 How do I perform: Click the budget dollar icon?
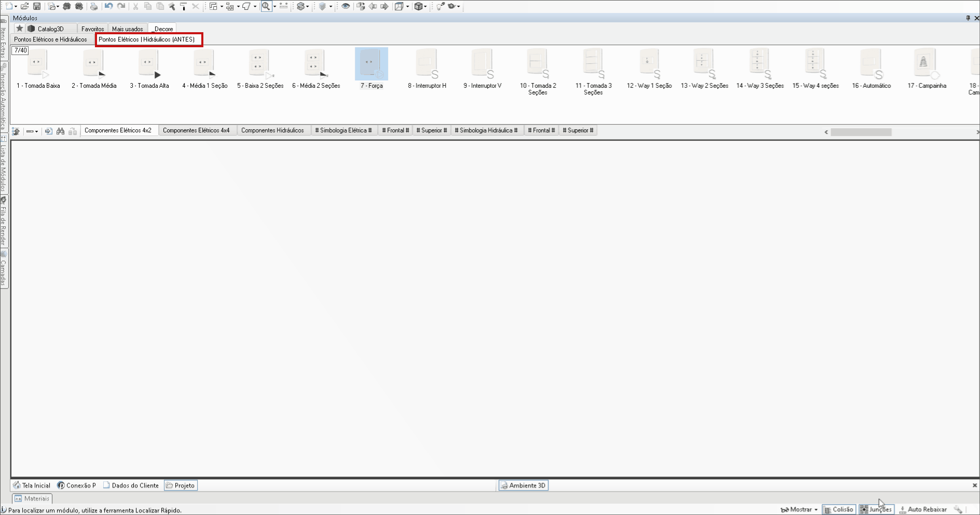click(x=300, y=6)
